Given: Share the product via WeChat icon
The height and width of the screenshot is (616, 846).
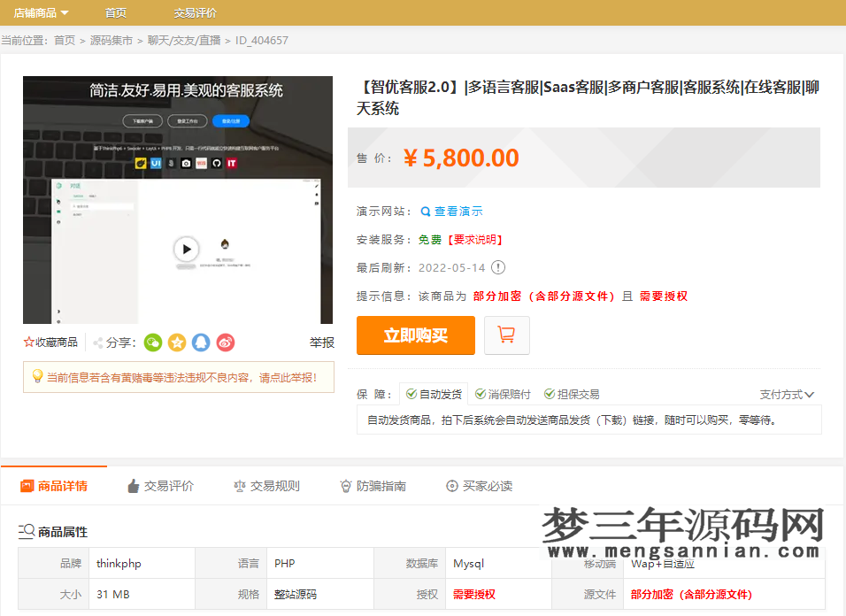Looking at the screenshot, I should tap(152, 342).
